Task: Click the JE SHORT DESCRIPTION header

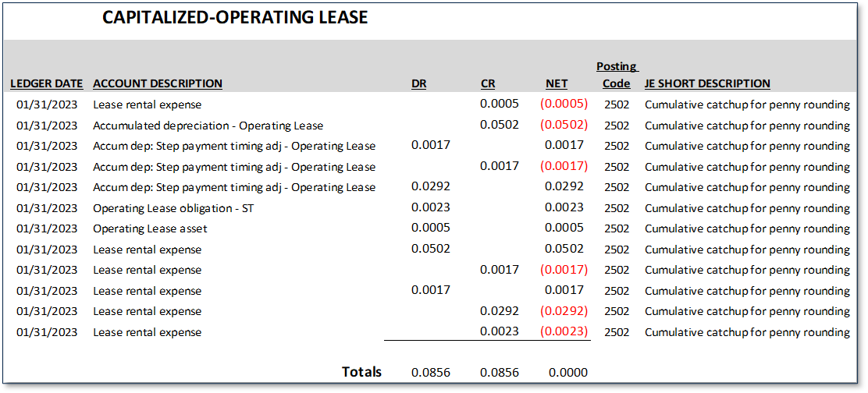Action: point(707,83)
